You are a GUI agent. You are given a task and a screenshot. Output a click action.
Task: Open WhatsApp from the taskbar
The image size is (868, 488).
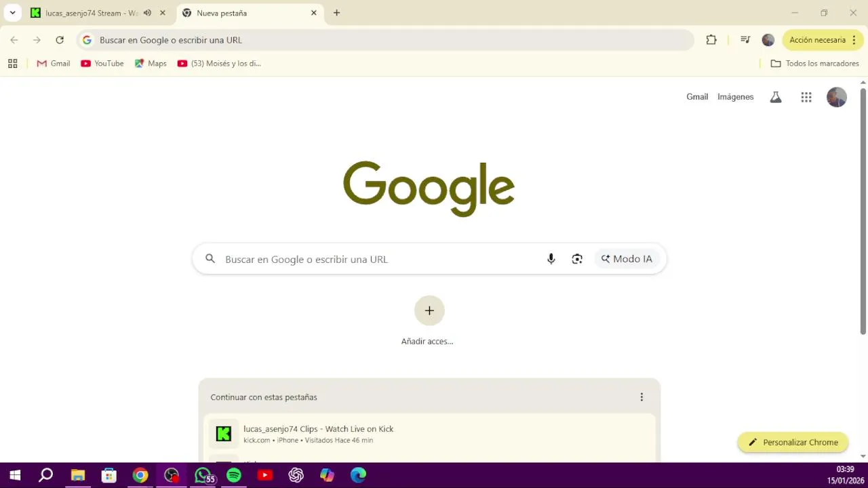tap(203, 475)
